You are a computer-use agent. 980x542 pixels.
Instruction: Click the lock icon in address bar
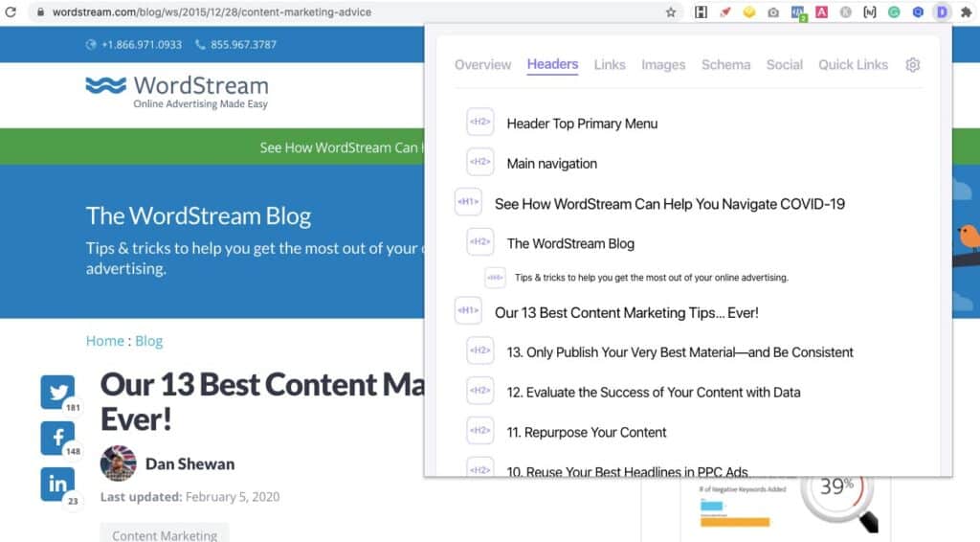pos(40,11)
